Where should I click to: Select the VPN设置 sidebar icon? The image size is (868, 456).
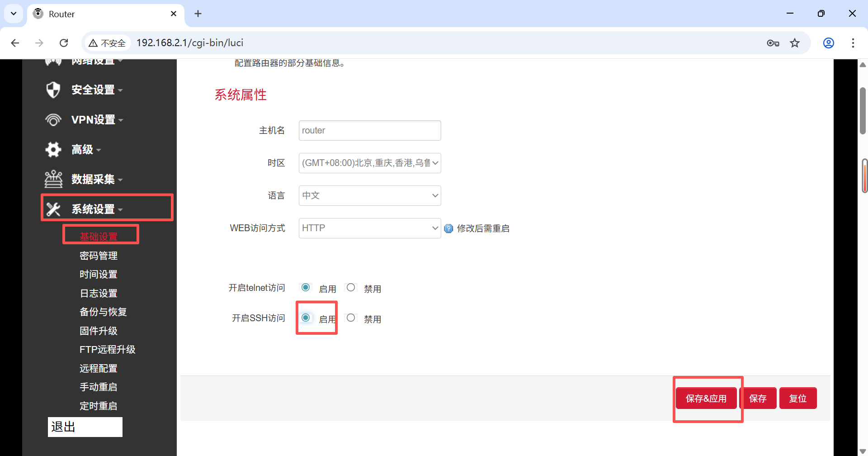53,119
